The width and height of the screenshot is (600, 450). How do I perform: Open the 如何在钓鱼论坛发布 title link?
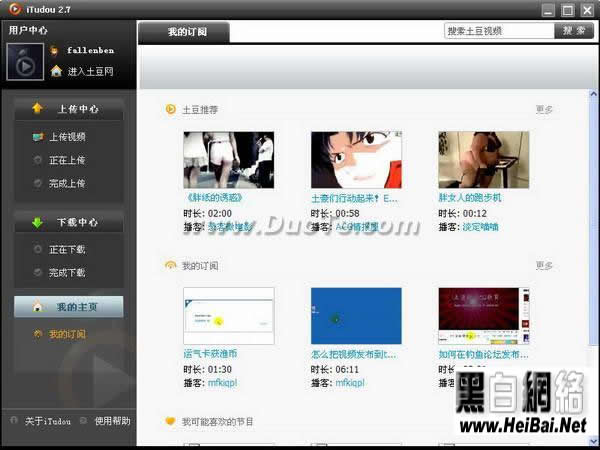pyautogui.click(x=483, y=354)
